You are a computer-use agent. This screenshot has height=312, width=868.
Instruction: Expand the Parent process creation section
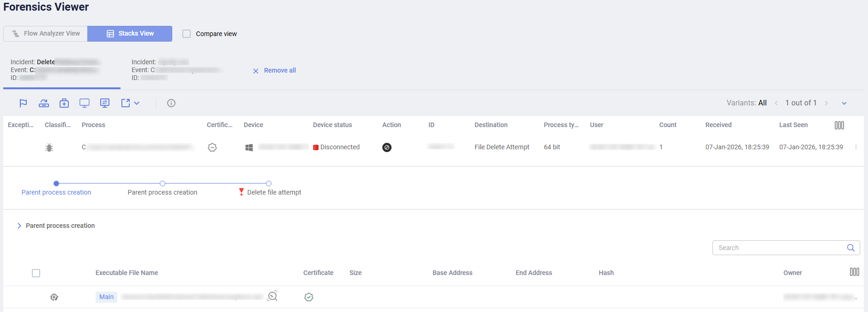point(19,226)
